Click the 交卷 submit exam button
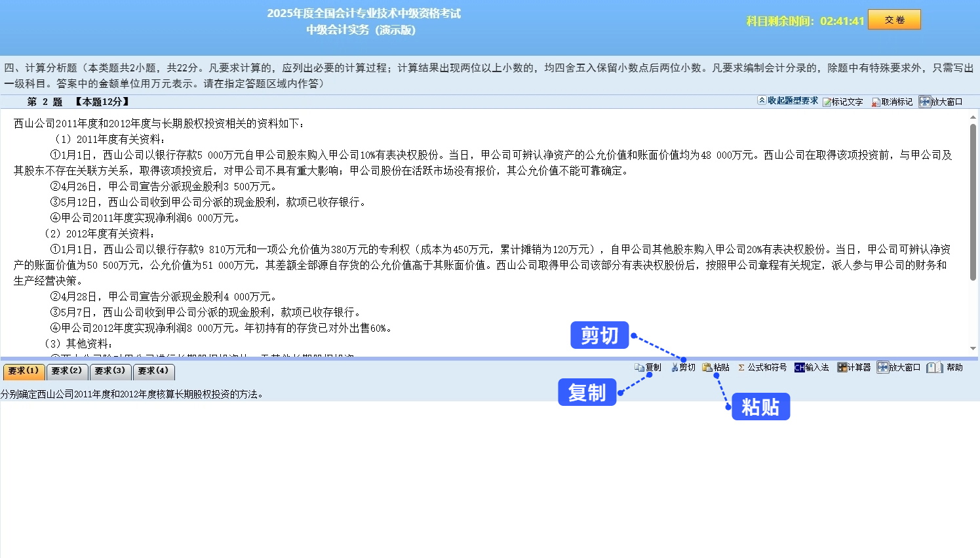980x558 pixels. point(894,19)
